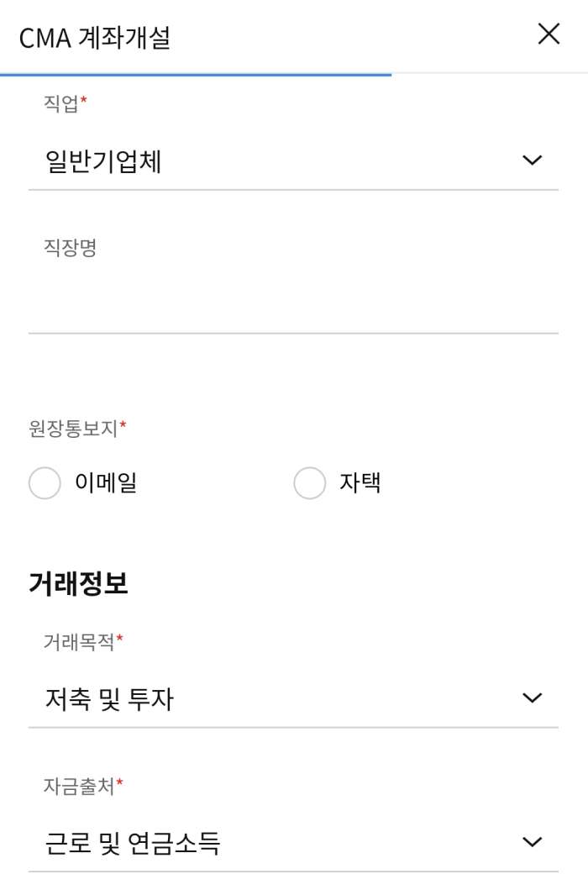Click the chevron next to 일반기업체
The width and height of the screenshot is (588, 874).
point(531,158)
